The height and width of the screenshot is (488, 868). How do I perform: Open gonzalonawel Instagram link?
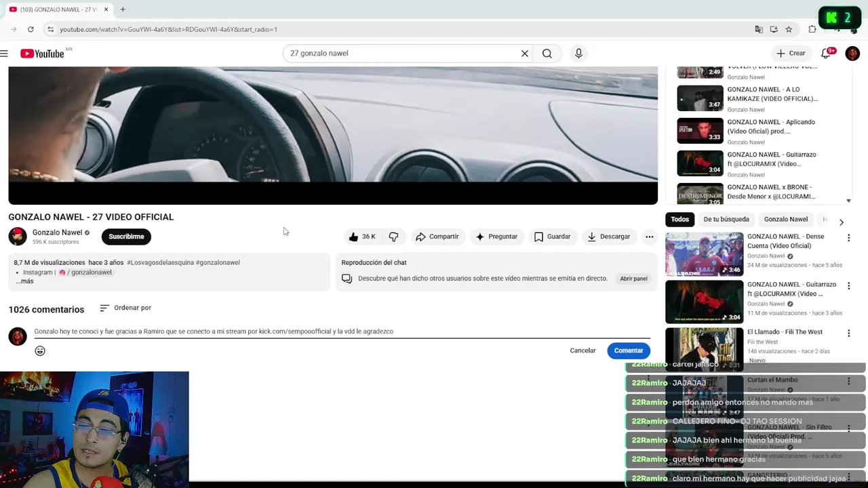[x=87, y=272]
